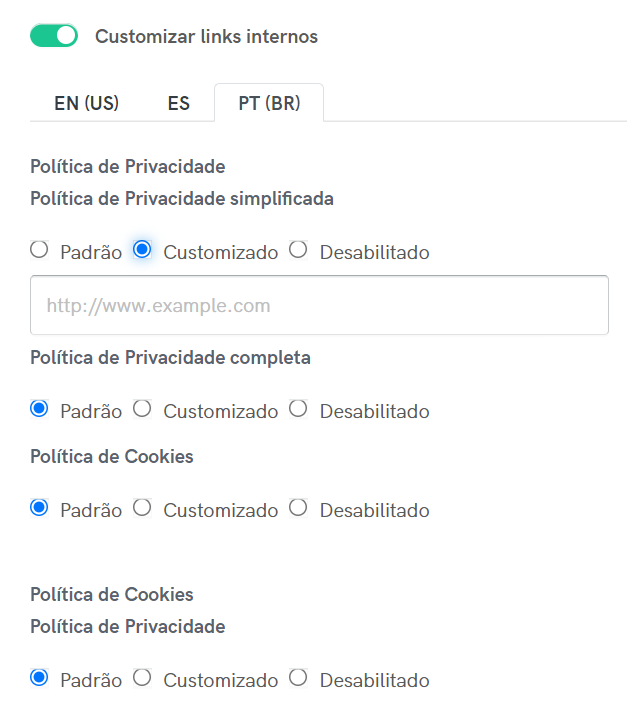Select Padrão under the first Política de Cookies
The image size is (627, 721).
pyautogui.click(x=39, y=508)
